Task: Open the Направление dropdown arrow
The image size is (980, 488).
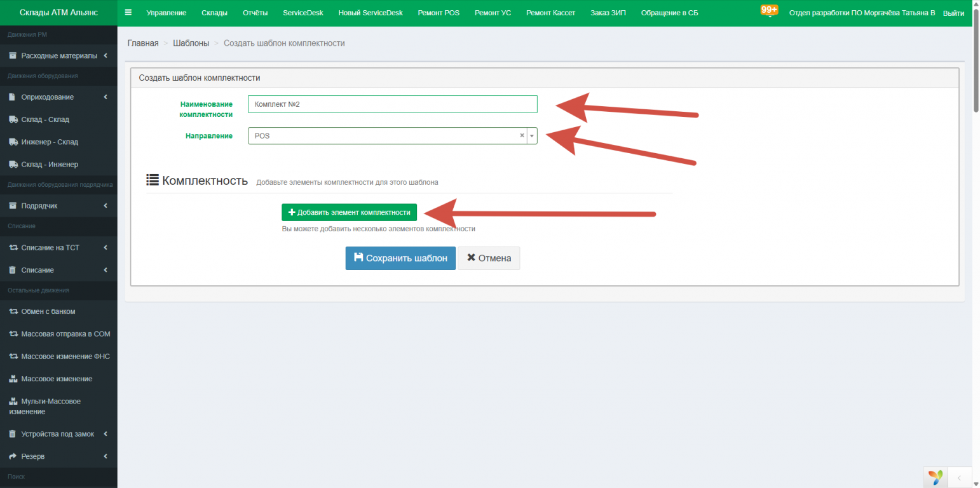Action: pos(532,136)
